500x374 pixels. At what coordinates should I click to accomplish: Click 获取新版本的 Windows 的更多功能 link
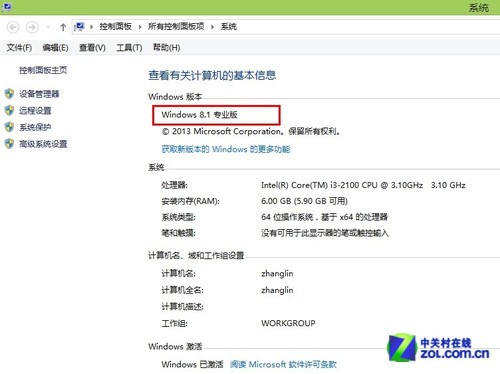click(226, 149)
